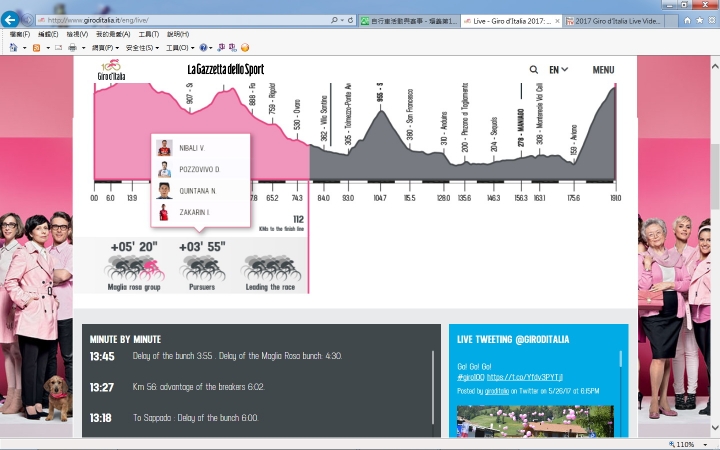Open the 檔案(F) File menu

click(20, 34)
